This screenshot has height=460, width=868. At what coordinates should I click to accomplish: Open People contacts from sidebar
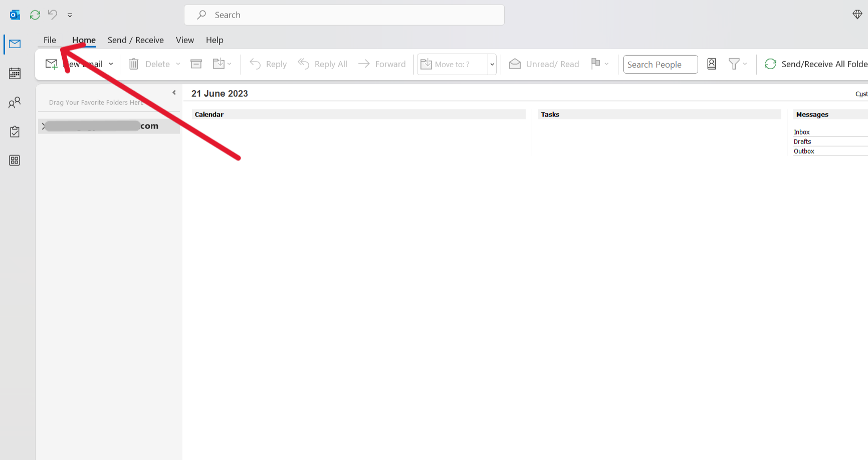[15, 103]
